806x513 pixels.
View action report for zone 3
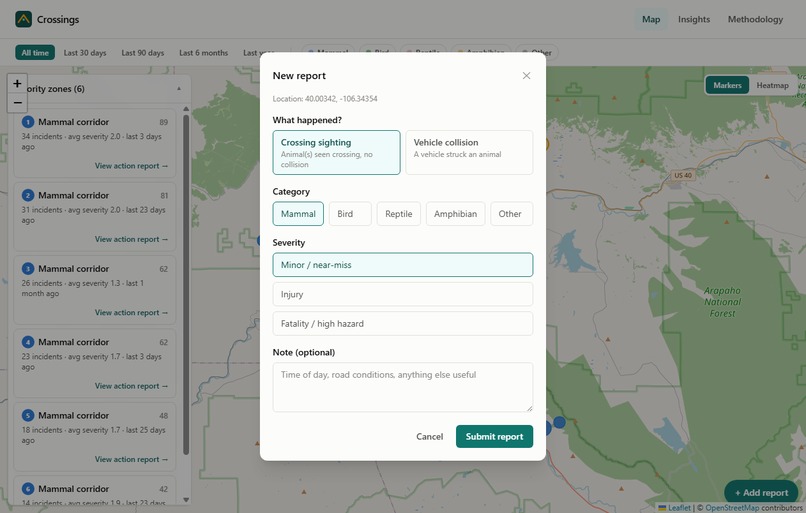(131, 313)
